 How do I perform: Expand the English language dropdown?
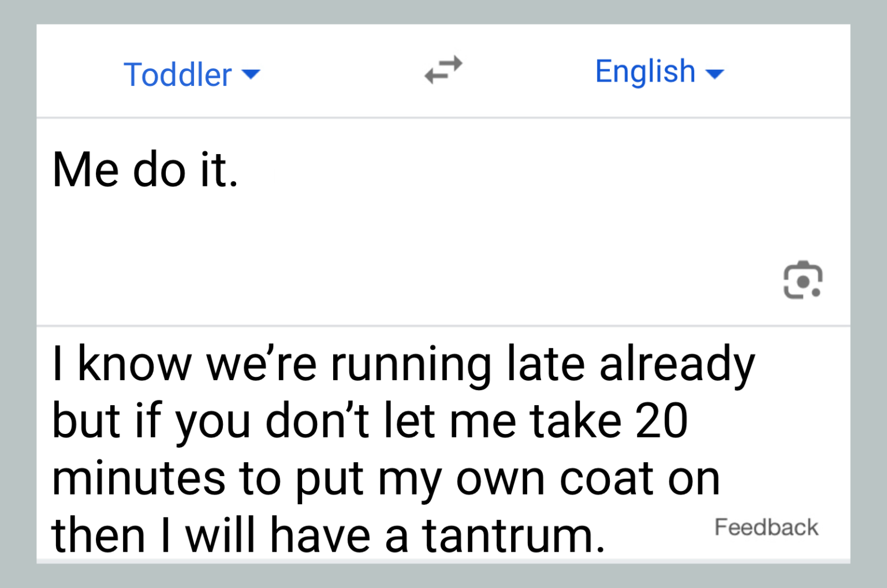(659, 72)
